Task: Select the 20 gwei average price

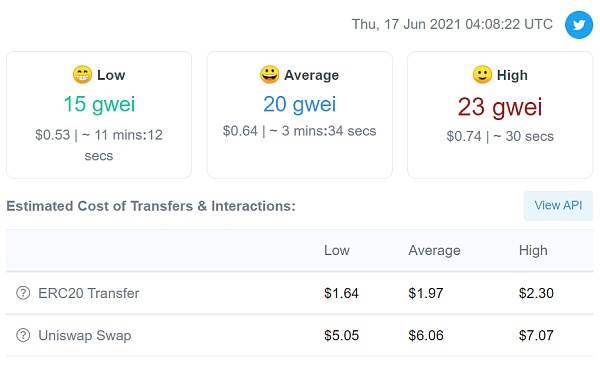Action: (300, 104)
